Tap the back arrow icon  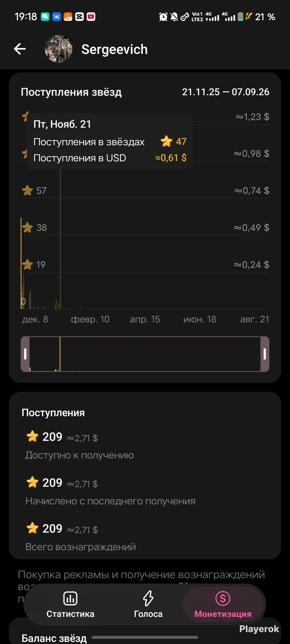20,49
